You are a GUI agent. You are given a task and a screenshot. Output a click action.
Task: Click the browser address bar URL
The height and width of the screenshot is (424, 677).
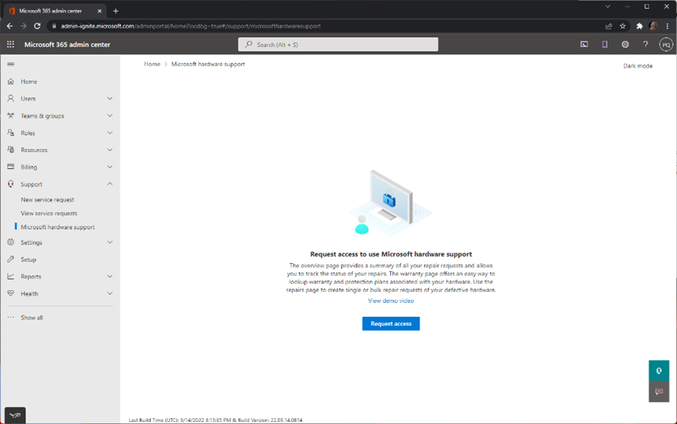[x=190, y=26]
